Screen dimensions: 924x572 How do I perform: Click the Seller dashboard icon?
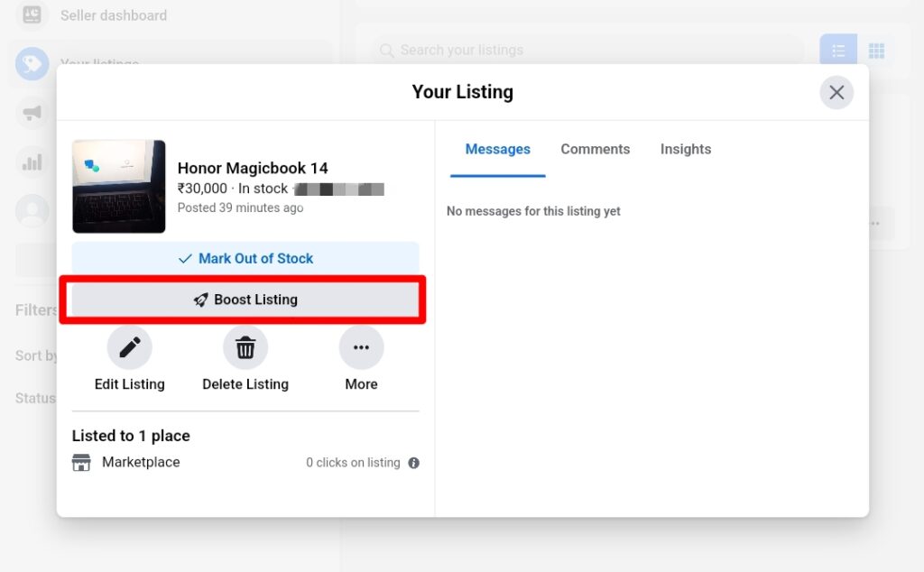(32, 14)
